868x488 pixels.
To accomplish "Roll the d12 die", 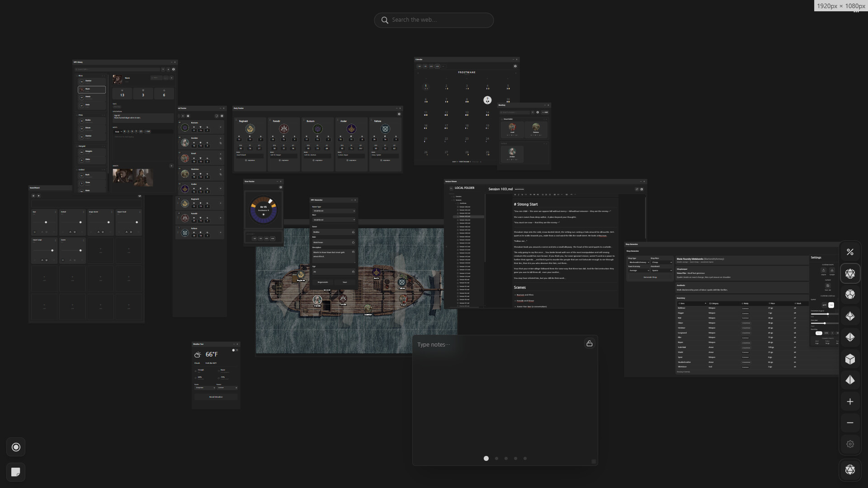I will coord(850,295).
